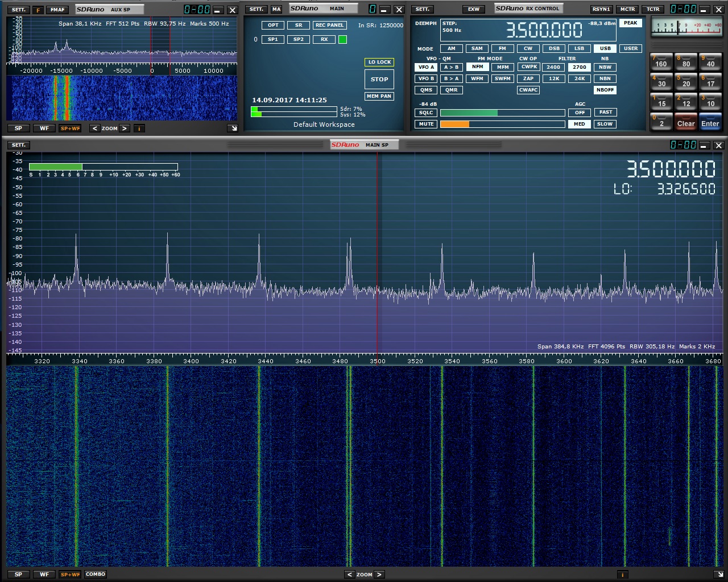The width and height of the screenshot is (728, 582).
Task: Set AGC to FAST
Action: (606, 113)
